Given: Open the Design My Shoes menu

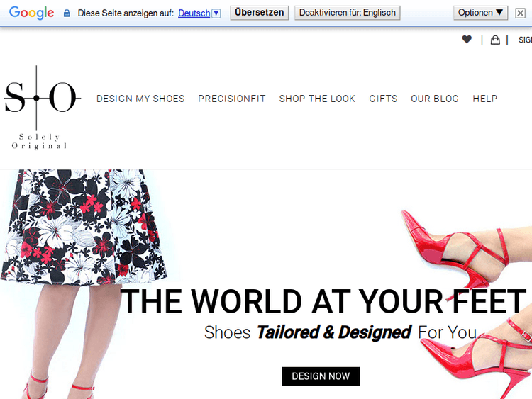Looking at the screenshot, I should click(x=140, y=99).
